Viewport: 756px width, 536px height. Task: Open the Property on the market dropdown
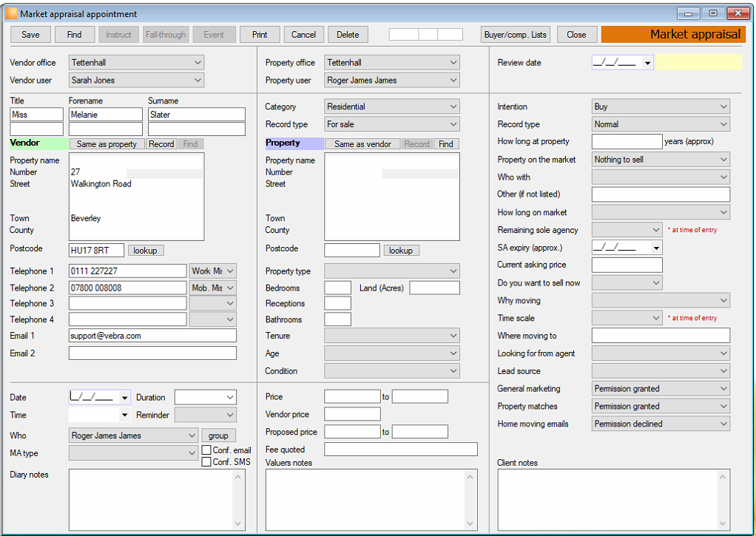[661, 159]
